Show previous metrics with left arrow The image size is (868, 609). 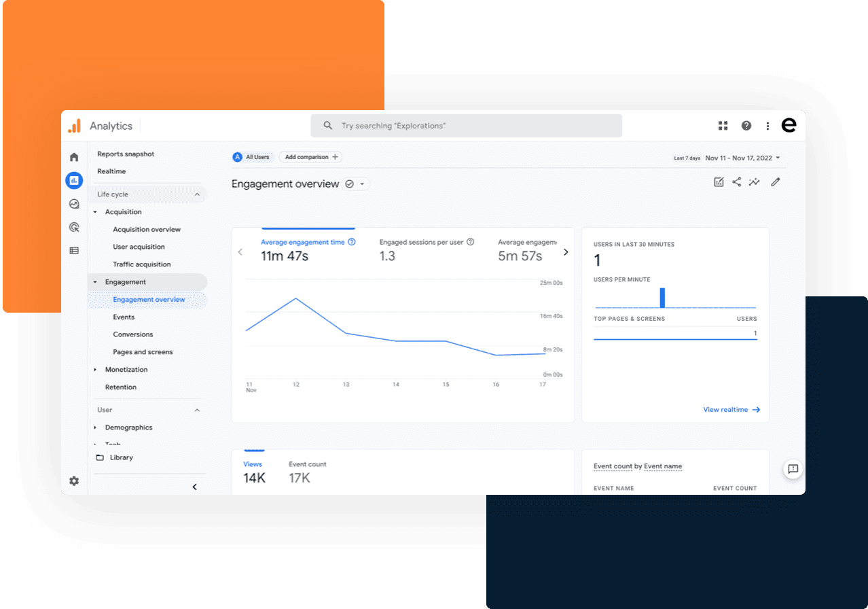(240, 252)
